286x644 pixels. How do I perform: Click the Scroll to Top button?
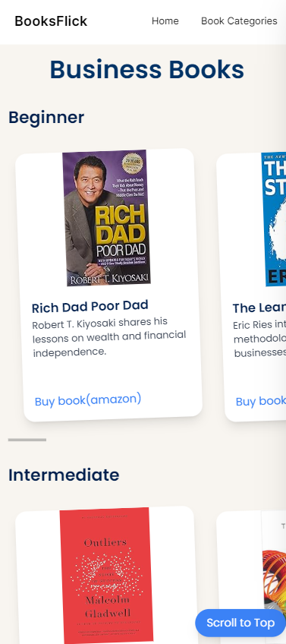(240, 623)
